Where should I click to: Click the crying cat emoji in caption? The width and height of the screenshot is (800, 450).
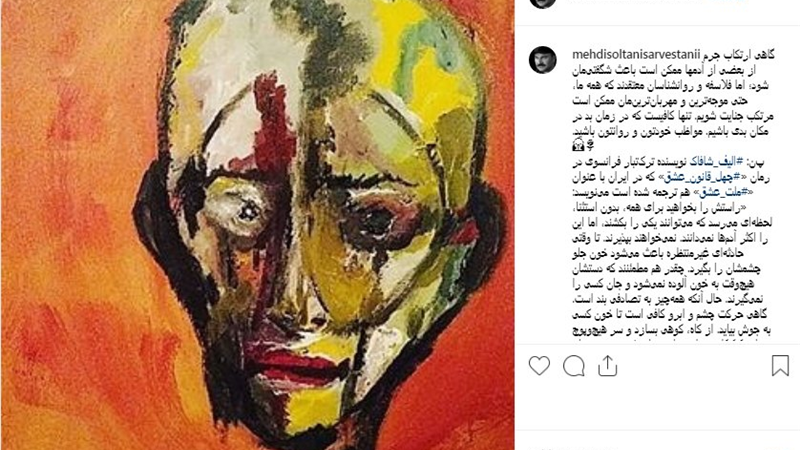pos(578,146)
